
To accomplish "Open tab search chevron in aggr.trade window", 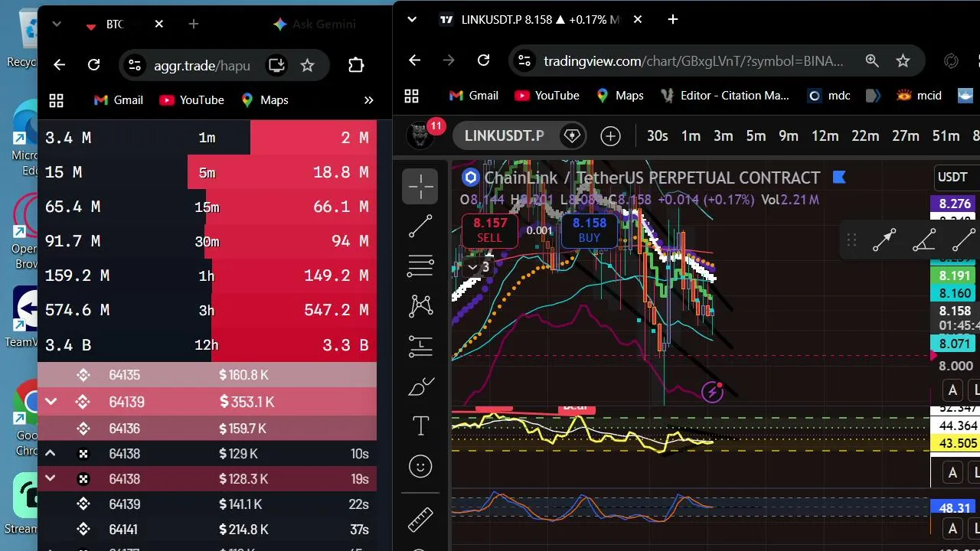I will [56, 24].
